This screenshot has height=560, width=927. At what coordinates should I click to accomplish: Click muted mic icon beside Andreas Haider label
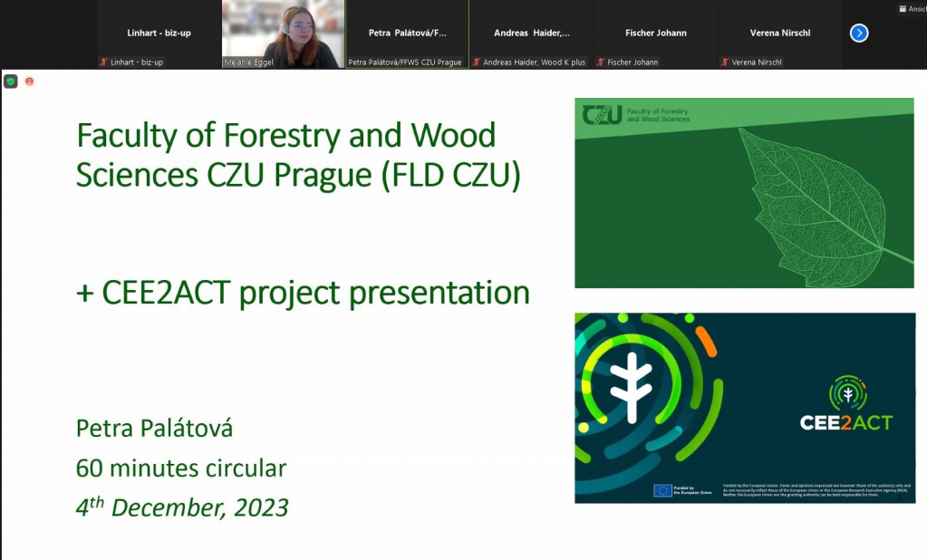click(x=477, y=63)
